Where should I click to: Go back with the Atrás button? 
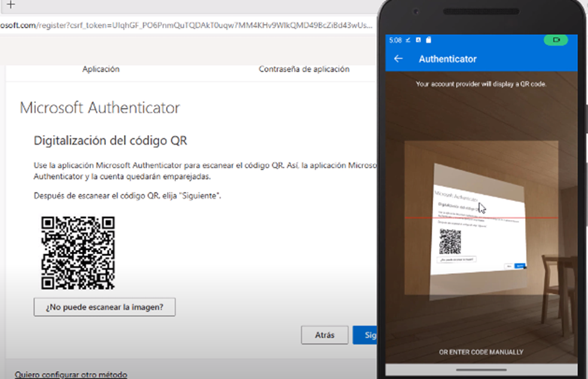[x=325, y=335]
